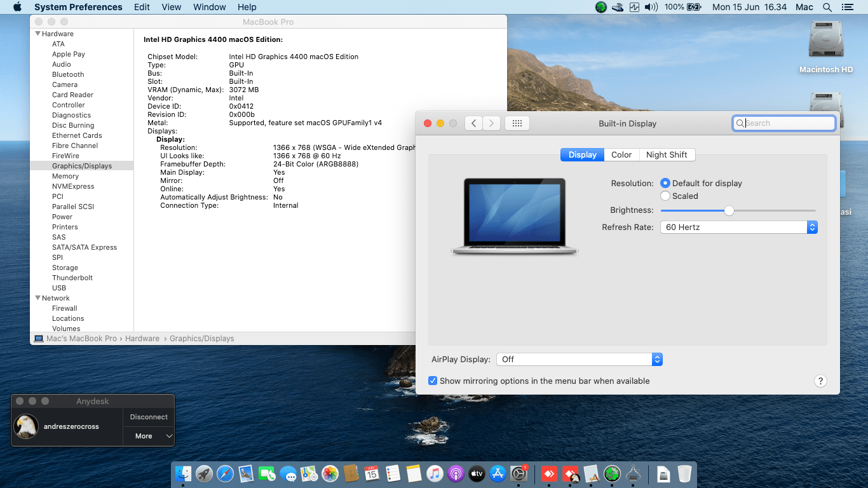Click the MacBook display thumbnail
This screenshot has height=488, width=868.
click(x=514, y=216)
